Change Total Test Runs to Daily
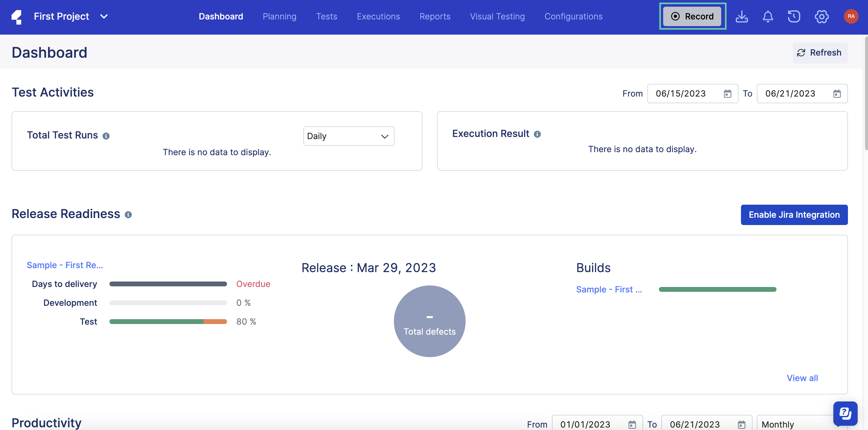This screenshot has height=430, width=868. point(348,135)
